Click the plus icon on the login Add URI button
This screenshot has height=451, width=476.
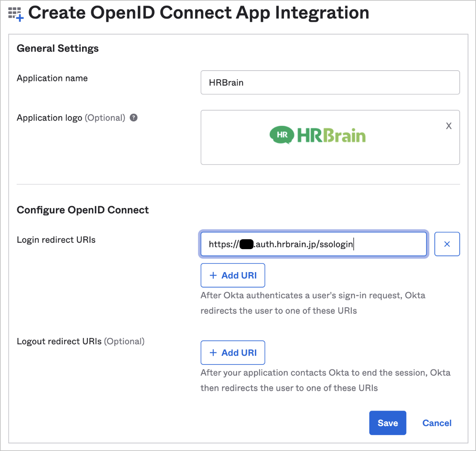click(x=213, y=275)
